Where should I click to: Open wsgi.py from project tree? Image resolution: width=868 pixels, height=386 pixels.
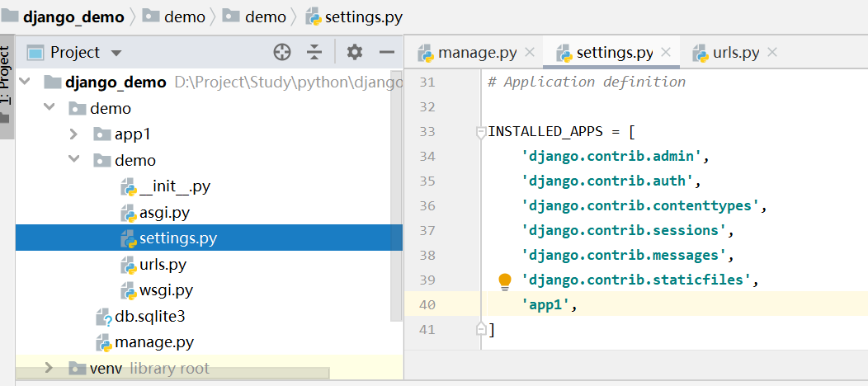[x=166, y=290]
